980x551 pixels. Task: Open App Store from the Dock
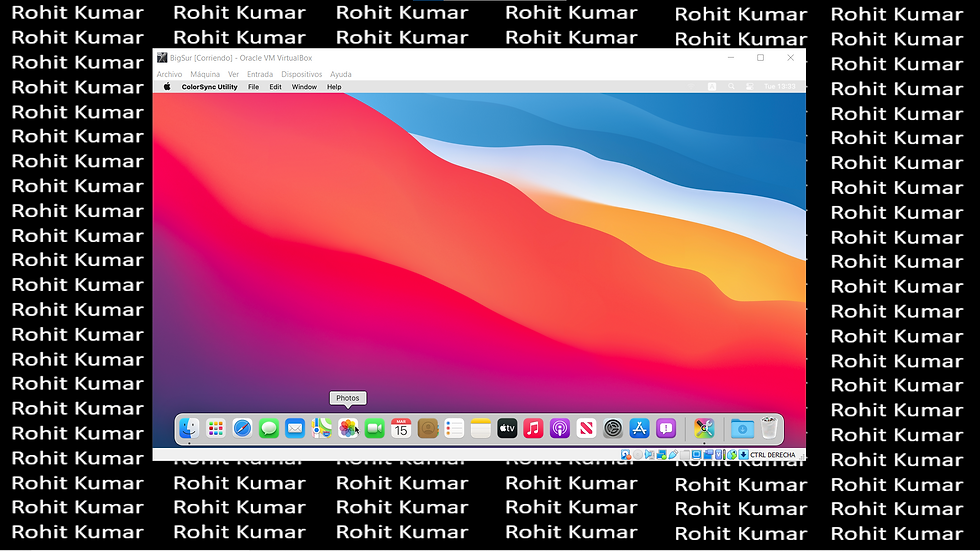[639, 429]
